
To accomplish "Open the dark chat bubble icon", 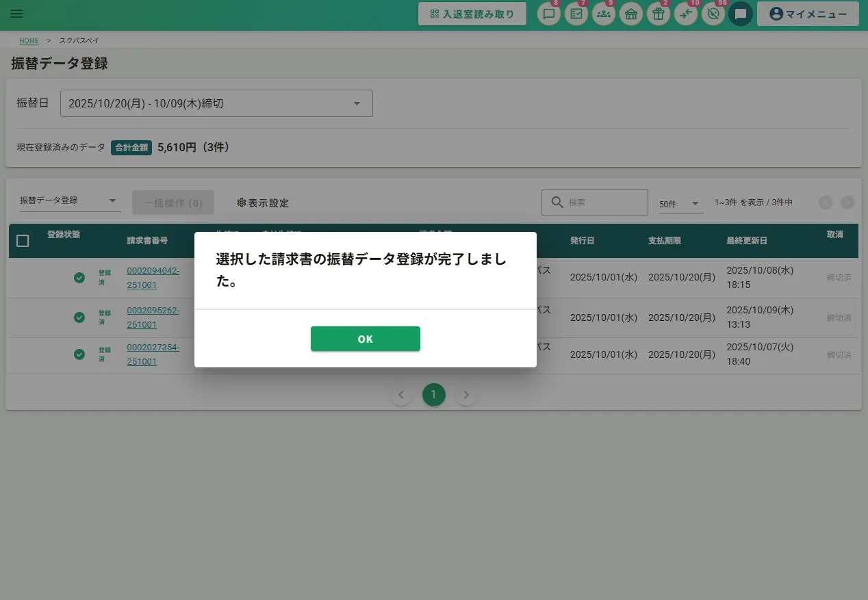I will pyautogui.click(x=740, y=14).
